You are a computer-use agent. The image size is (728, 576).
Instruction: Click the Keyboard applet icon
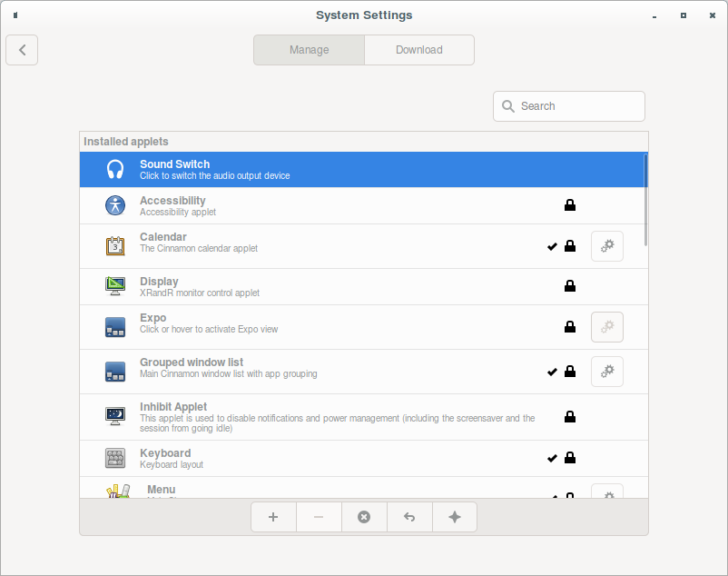[115, 458]
